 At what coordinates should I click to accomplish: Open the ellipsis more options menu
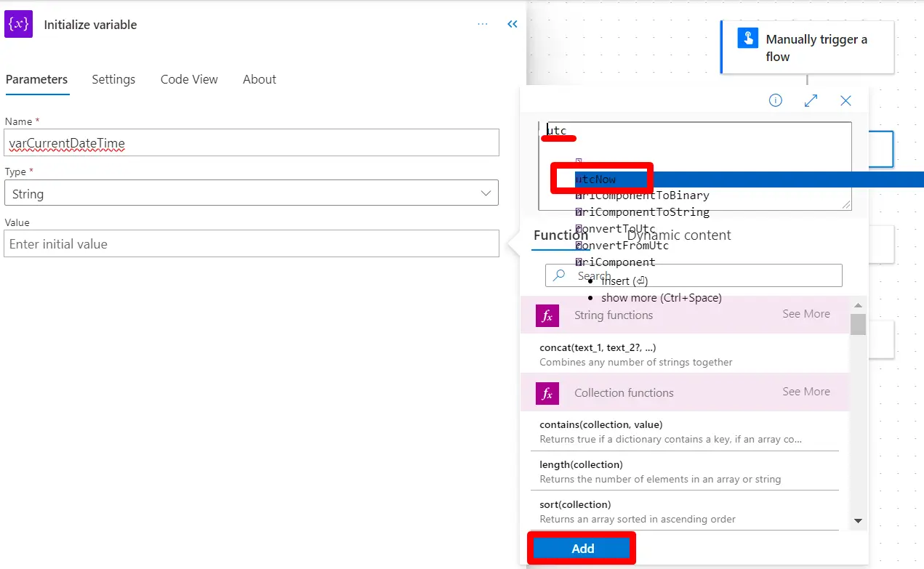click(x=483, y=24)
